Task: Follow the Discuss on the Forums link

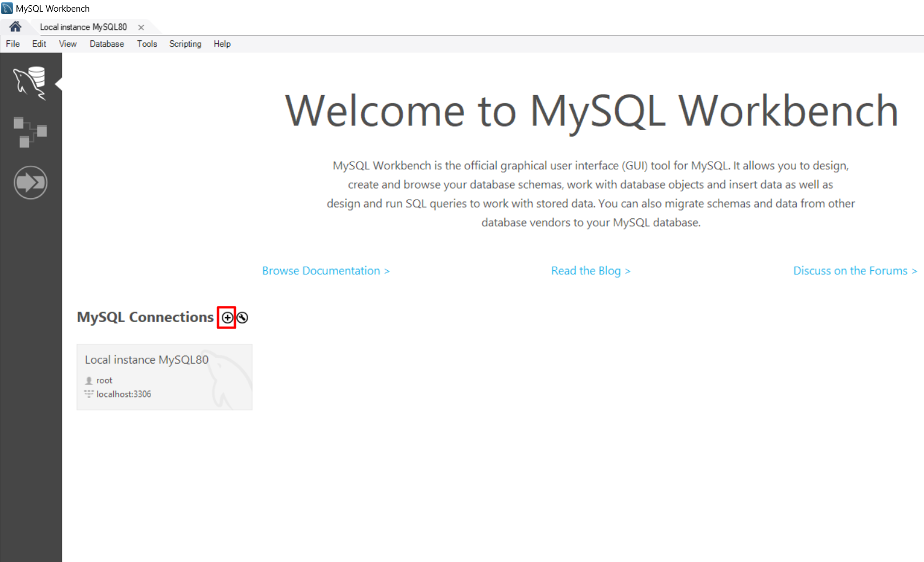Action: tap(855, 271)
